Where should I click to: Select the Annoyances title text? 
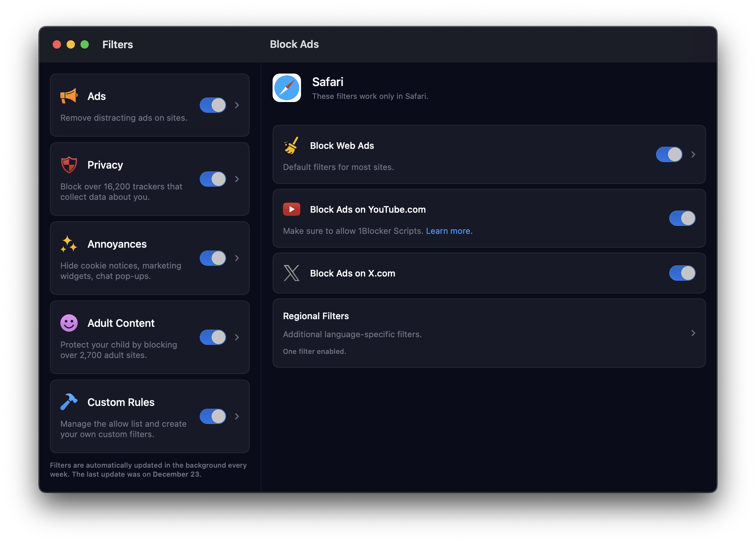(x=117, y=244)
